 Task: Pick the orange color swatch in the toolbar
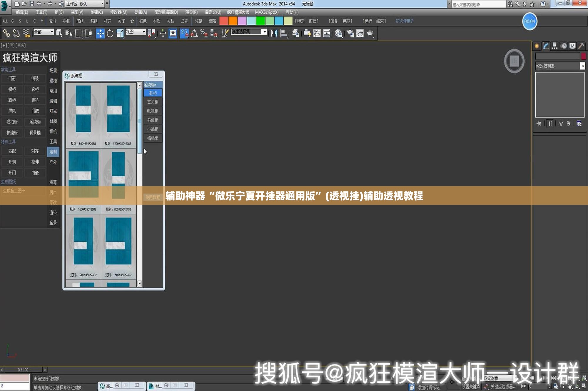(233, 21)
